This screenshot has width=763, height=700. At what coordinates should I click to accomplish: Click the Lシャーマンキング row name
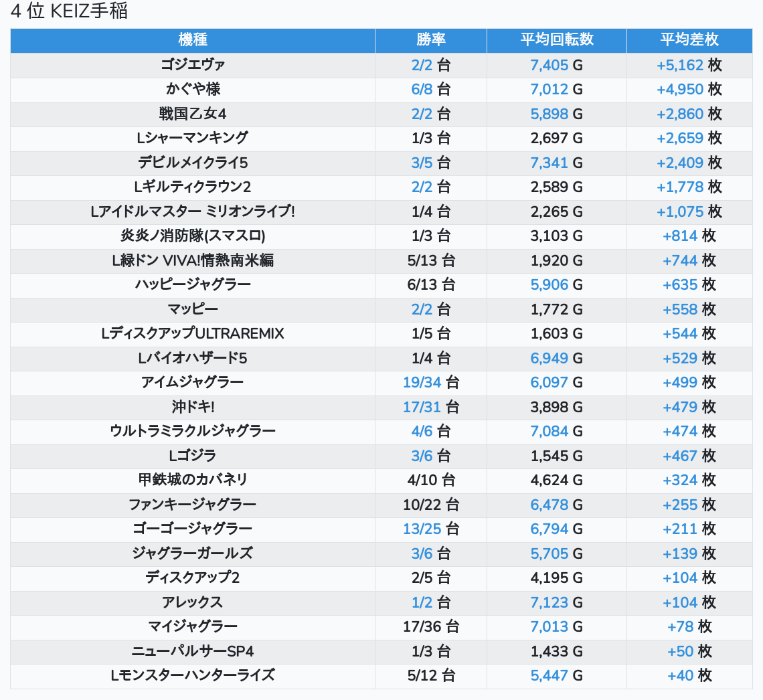(193, 138)
